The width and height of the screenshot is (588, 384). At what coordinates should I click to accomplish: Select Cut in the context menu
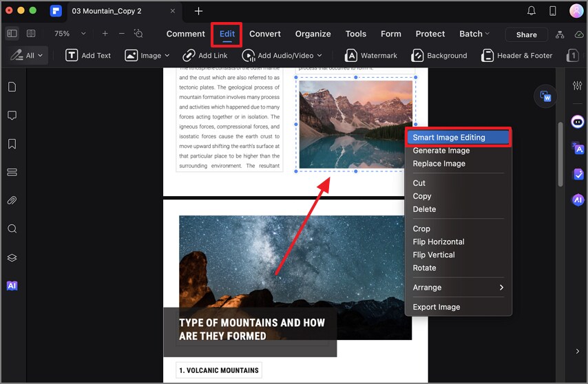click(458, 183)
